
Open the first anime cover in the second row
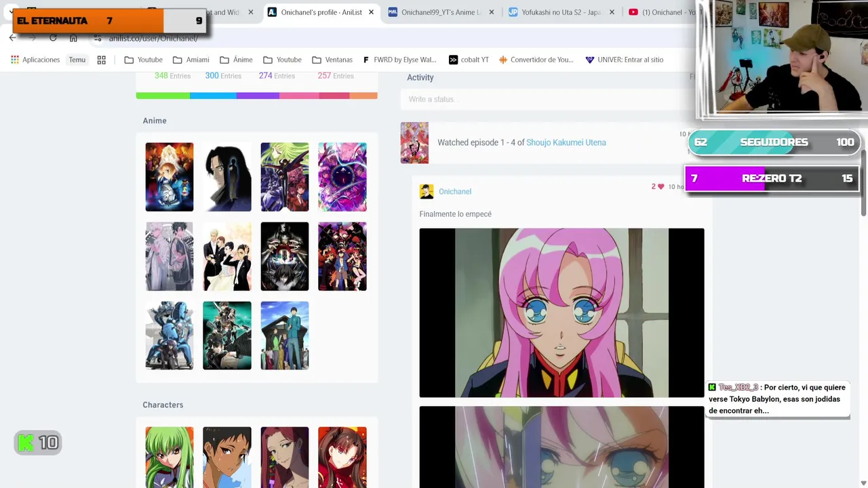pos(170,256)
